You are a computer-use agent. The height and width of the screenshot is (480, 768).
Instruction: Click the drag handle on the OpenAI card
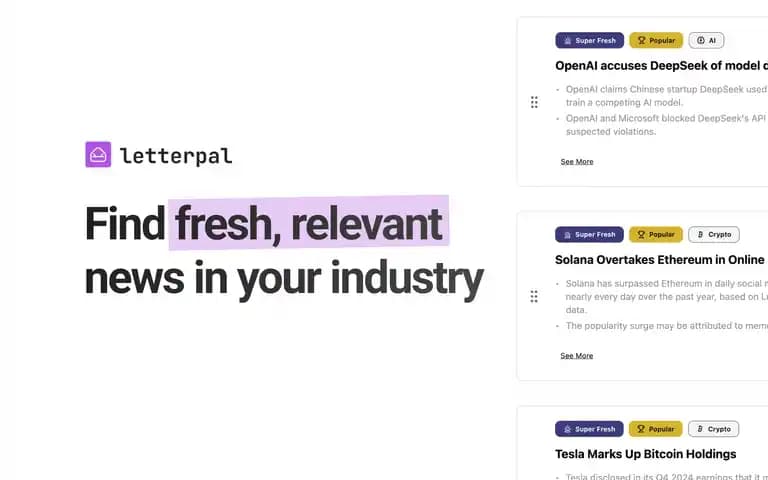534,102
